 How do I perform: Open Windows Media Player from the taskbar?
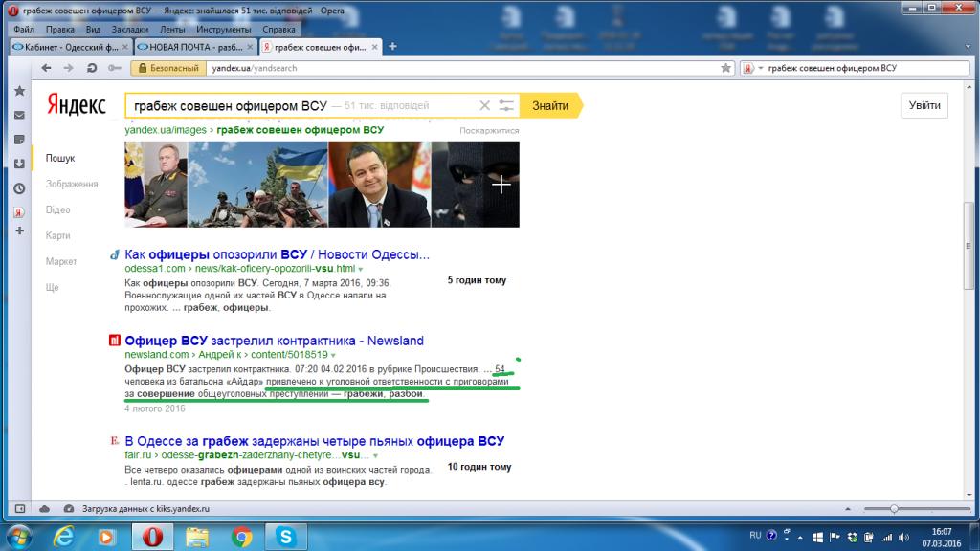pyautogui.click(x=106, y=537)
